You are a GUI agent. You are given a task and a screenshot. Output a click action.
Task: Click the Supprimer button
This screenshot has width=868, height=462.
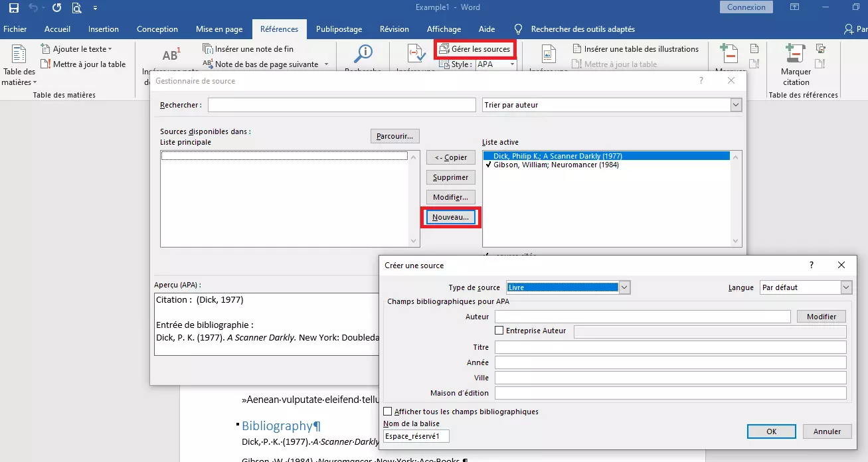[x=451, y=177]
